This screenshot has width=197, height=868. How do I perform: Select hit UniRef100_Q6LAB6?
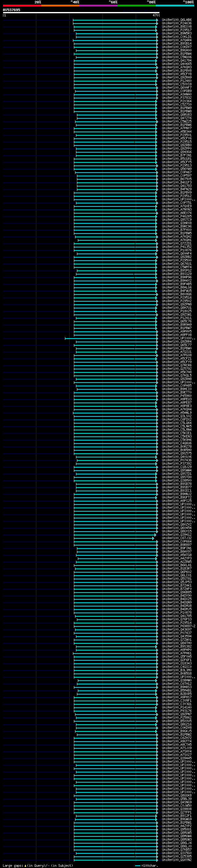tap(177, 20)
